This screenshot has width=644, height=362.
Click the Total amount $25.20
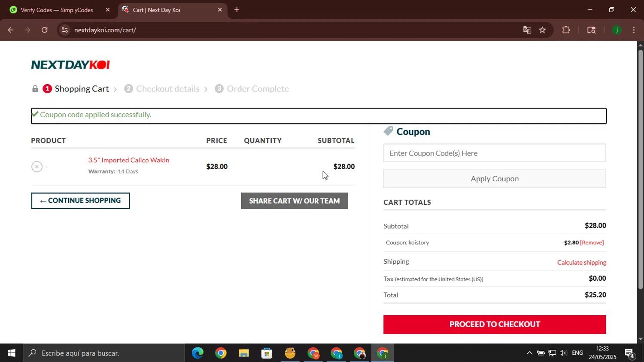595,295
